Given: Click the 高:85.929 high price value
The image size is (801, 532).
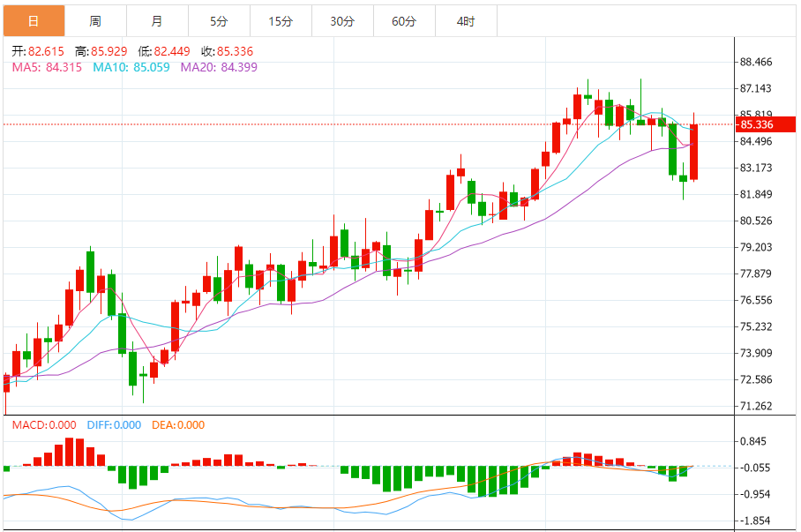Looking at the screenshot, I should pyautogui.click(x=101, y=52).
